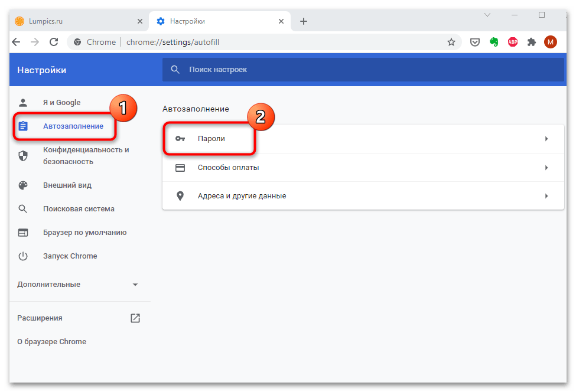Select Автозаполнение in the sidebar

click(73, 126)
